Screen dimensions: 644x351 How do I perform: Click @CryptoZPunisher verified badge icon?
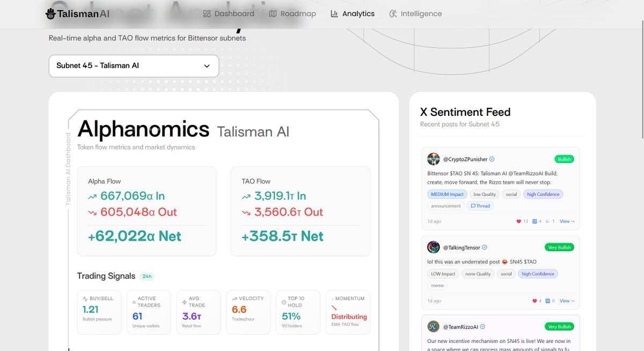[x=492, y=159]
